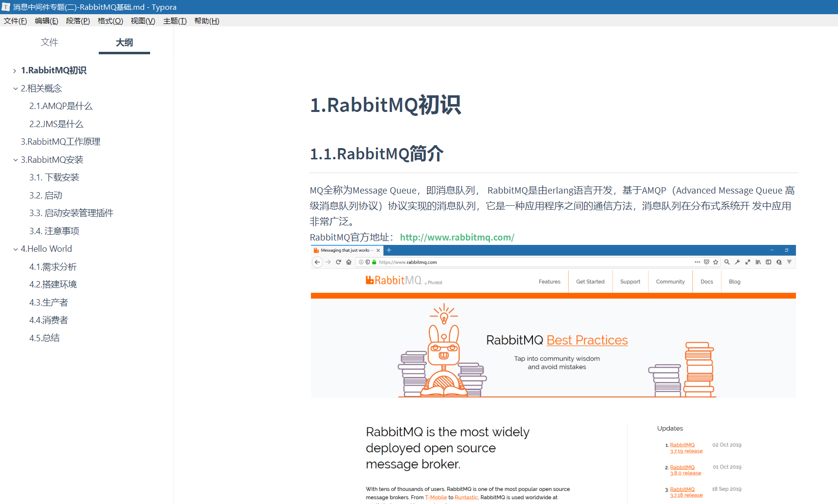The image size is (838, 504).
Task: Click the Typora app icon in title bar
Action: coord(6,7)
